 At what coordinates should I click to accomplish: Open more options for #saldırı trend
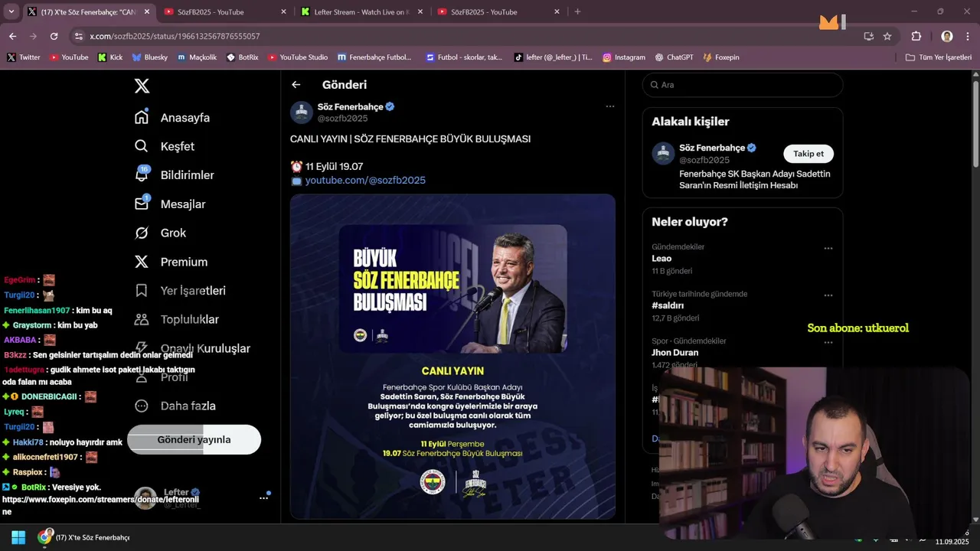[828, 295]
